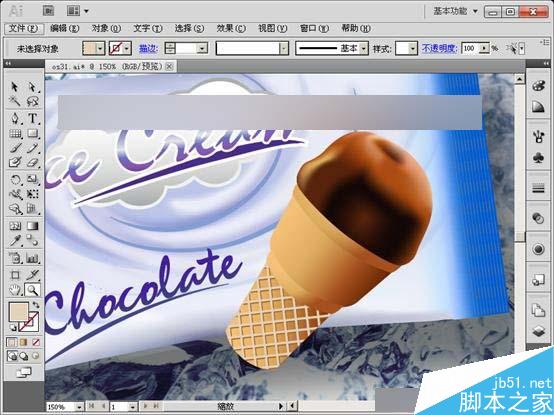Open the Color panel from dock
This screenshot has width=554, height=415.
pyautogui.click(x=538, y=86)
